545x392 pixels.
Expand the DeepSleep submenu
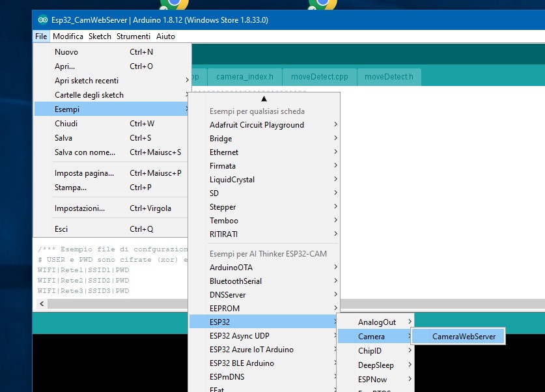click(376, 365)
